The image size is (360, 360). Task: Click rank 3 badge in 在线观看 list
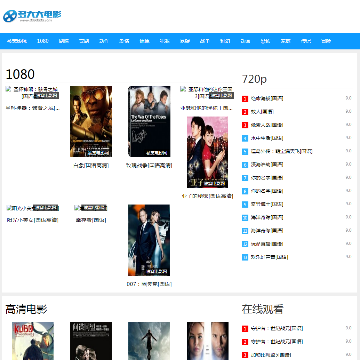245,355
